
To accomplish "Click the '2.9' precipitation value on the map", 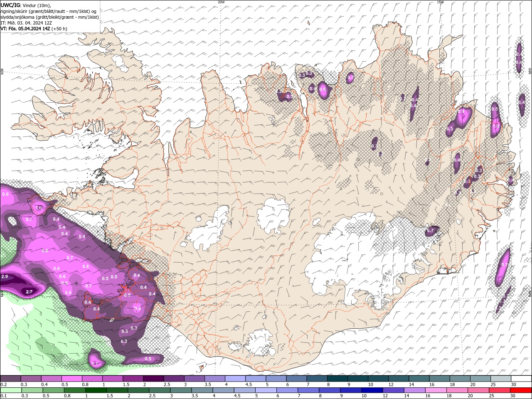I will [x=5, y=277].
